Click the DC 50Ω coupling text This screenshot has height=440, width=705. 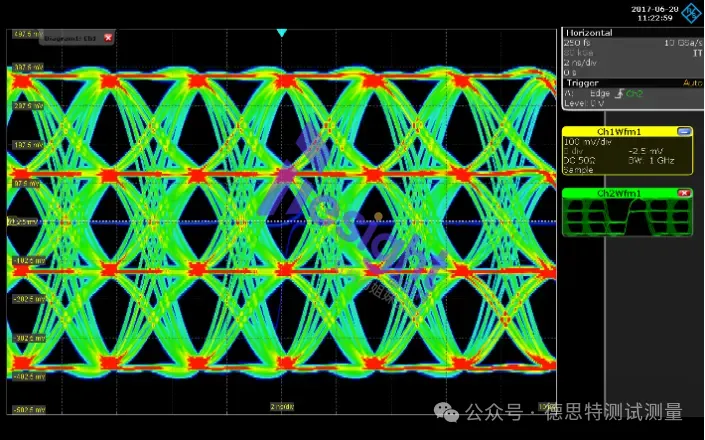point(579,160)
